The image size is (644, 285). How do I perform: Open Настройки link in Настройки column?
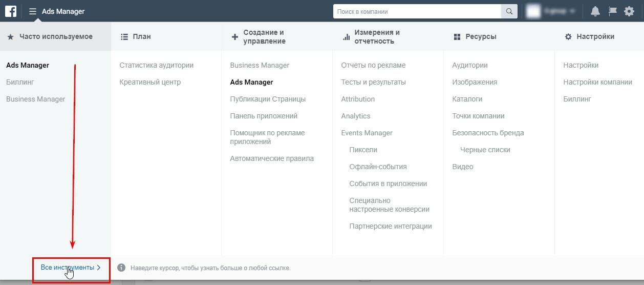click(x=581, y=65)
